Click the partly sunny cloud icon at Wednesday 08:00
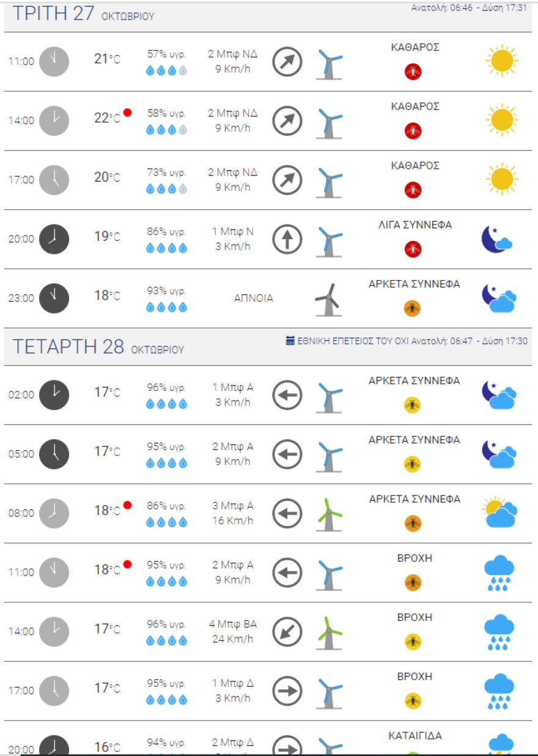The image size is (538, 756). [x=500, y=513]
